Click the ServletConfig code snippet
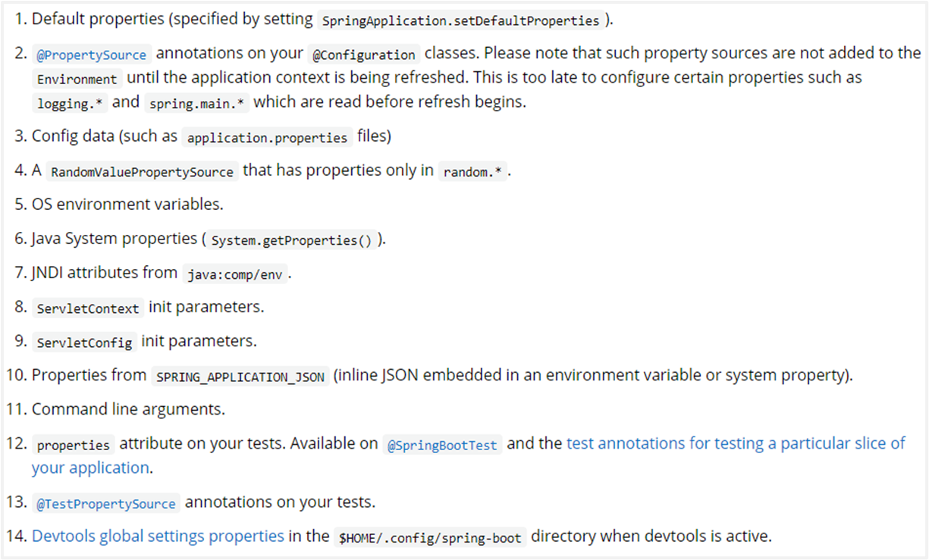929x560 pixels. click(85, 343)
